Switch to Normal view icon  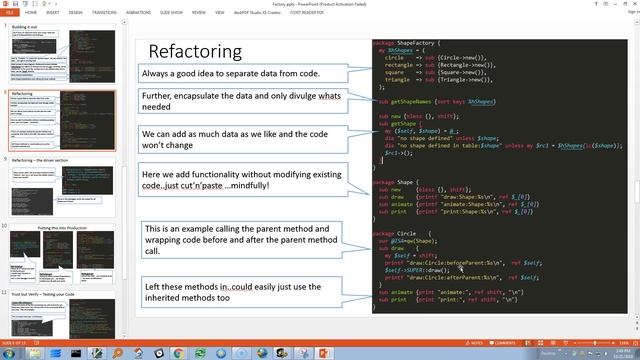pyautogui.click(x=528, y=343)
